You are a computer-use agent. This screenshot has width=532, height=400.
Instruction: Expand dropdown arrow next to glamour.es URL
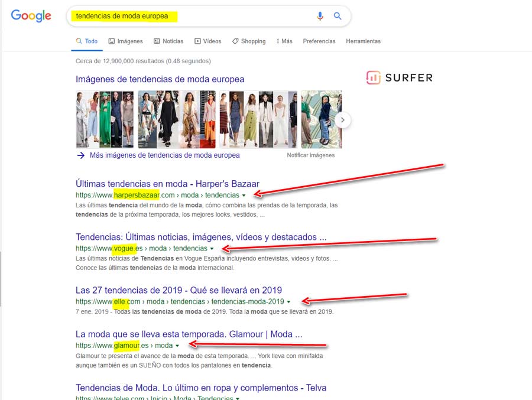click(177, 346)
